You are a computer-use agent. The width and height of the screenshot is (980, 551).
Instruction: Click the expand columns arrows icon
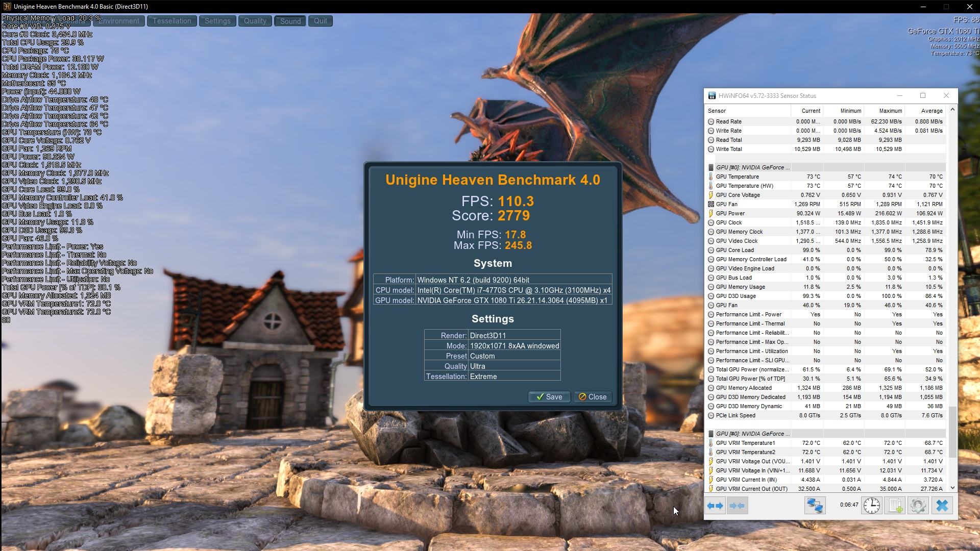(715, 506)
